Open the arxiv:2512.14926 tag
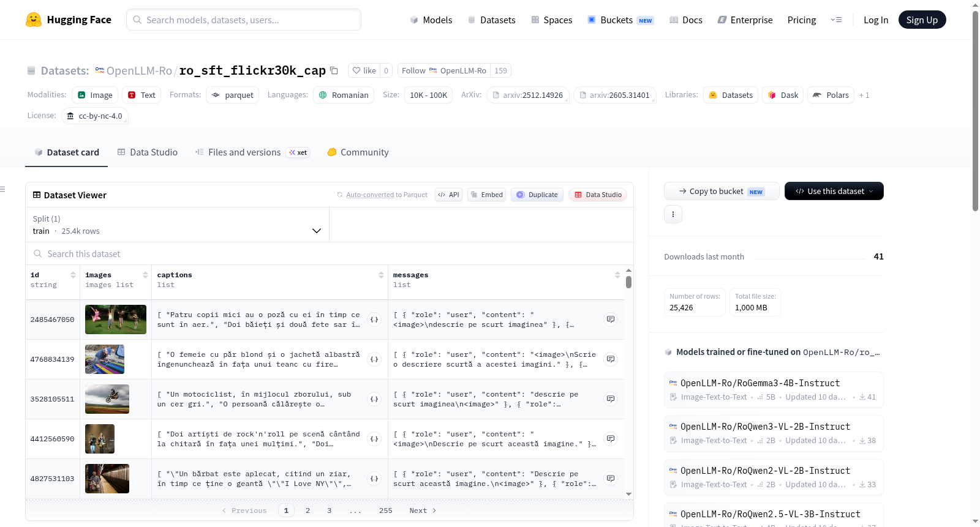980x527 pixels. (527, 95)
